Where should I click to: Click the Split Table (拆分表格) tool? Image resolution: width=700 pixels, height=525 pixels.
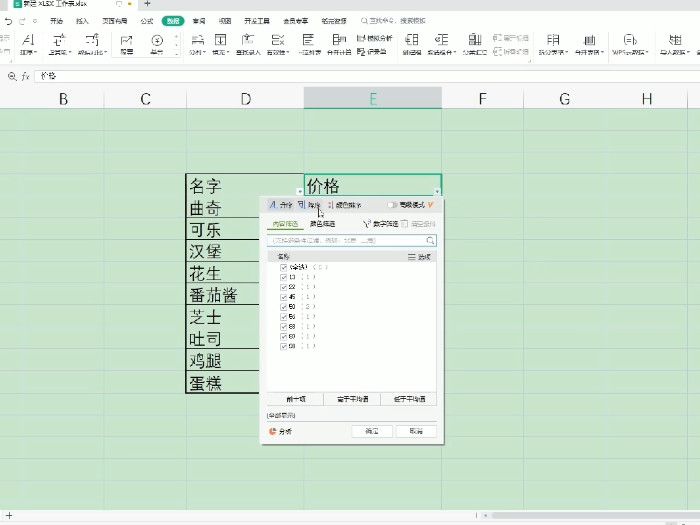(553, 44)
